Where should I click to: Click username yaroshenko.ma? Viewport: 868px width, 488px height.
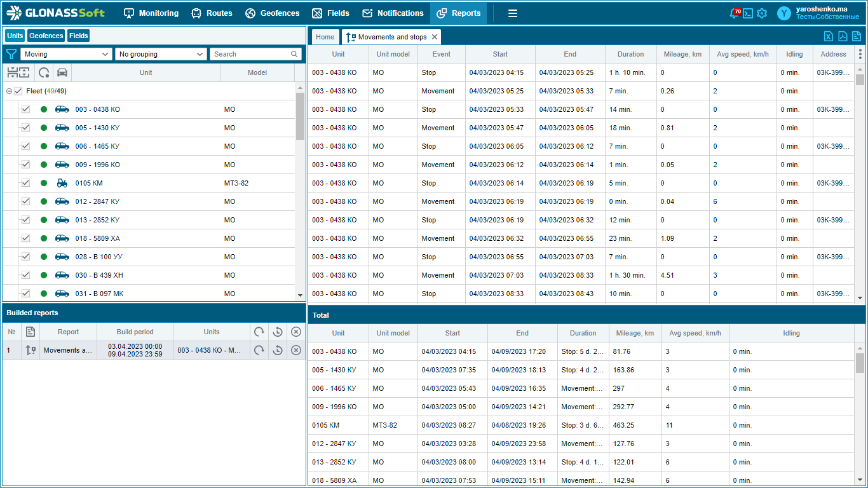click(821, 9)
